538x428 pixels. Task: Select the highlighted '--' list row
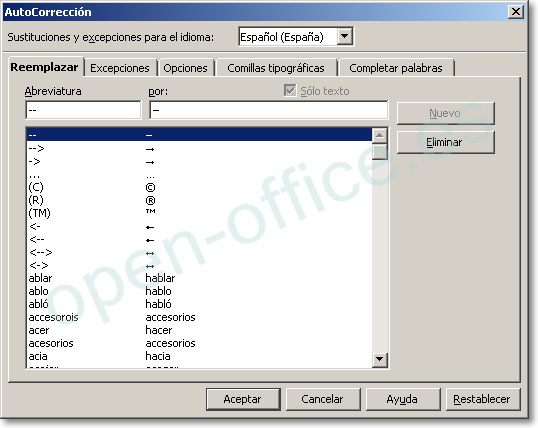(x=199, y=135)
